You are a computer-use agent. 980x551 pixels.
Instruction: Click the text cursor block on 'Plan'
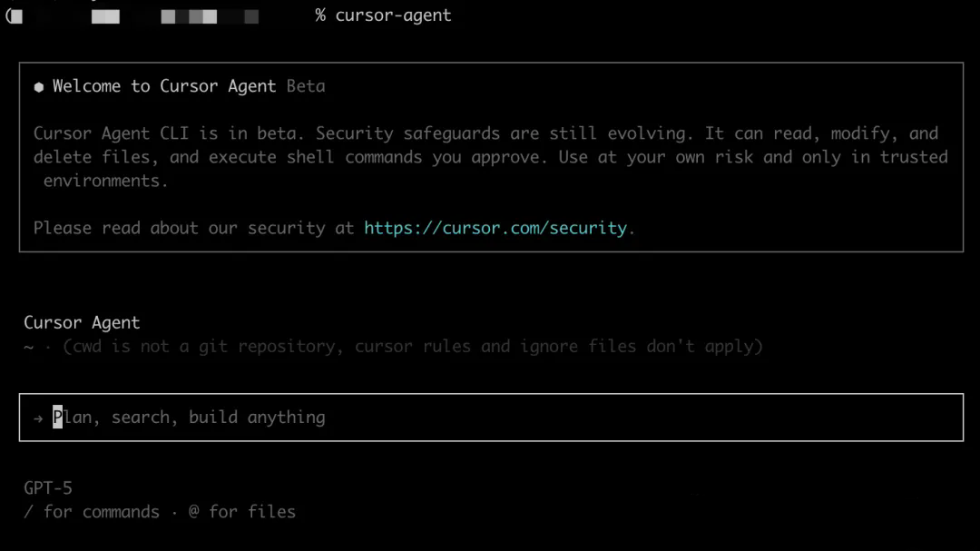click(x=57, y=418)
